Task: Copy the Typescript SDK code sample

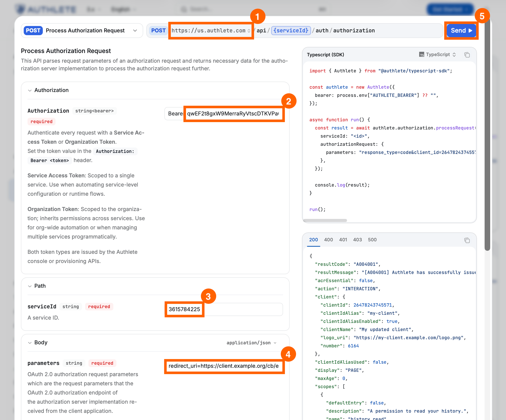Action: click(467, 55)
